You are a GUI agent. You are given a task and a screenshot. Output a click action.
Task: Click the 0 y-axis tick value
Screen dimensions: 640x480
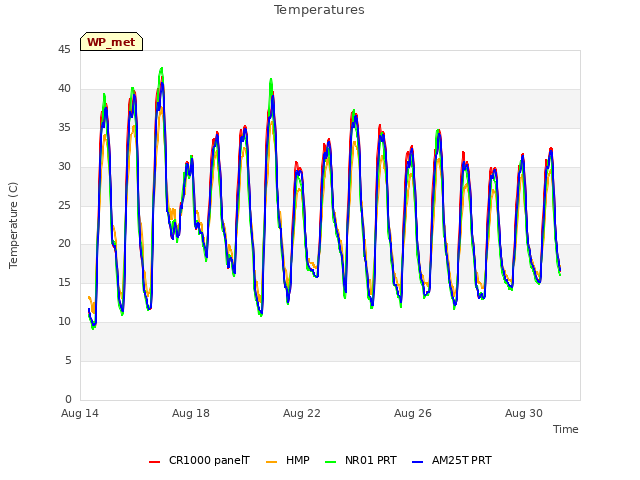click(68, 399)
